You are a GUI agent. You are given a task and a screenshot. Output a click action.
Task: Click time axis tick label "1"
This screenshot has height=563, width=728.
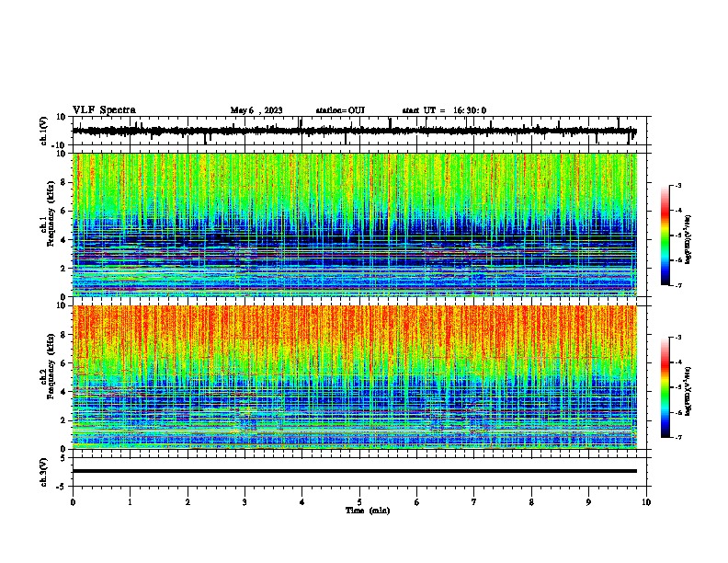point(130,502)
